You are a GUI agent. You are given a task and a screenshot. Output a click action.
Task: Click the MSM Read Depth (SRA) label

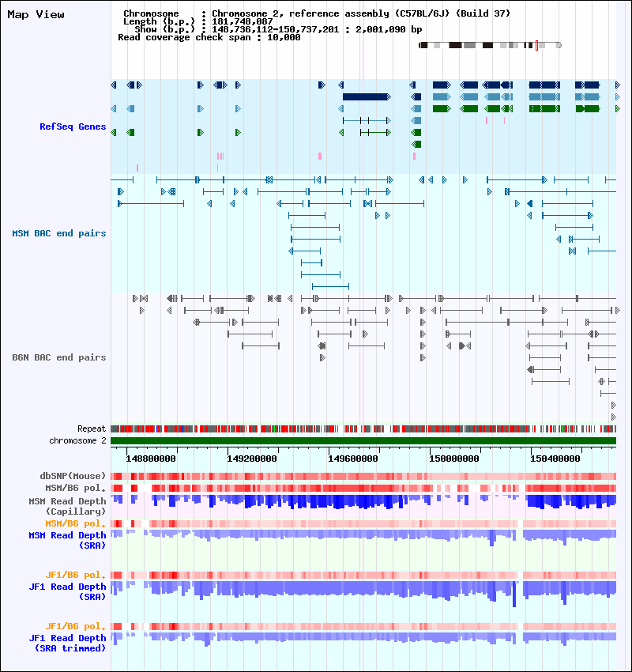(x=67, y=540)
